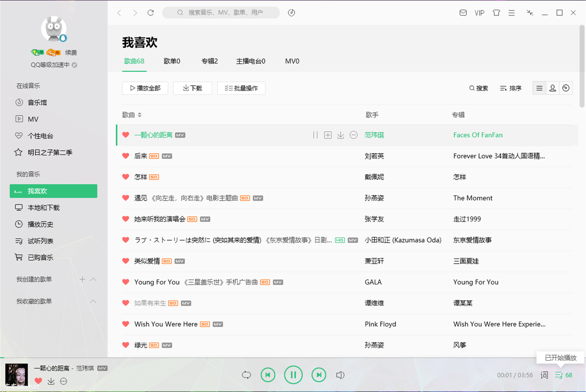Switch to the 歌曲68 tab
This screenshot has height=392, width=586.
[134, 61]
